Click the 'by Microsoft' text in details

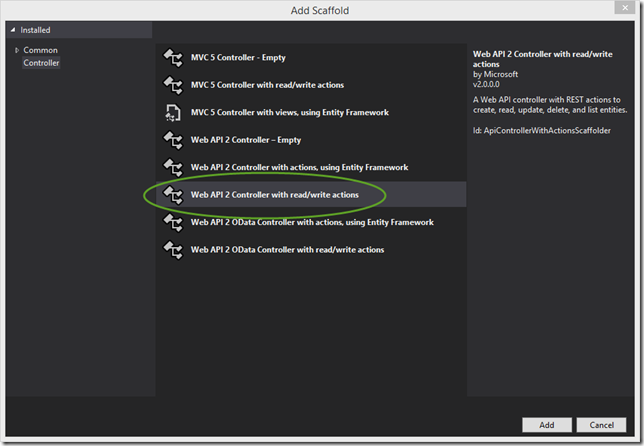pyautogui.click(x=495, y=74)
